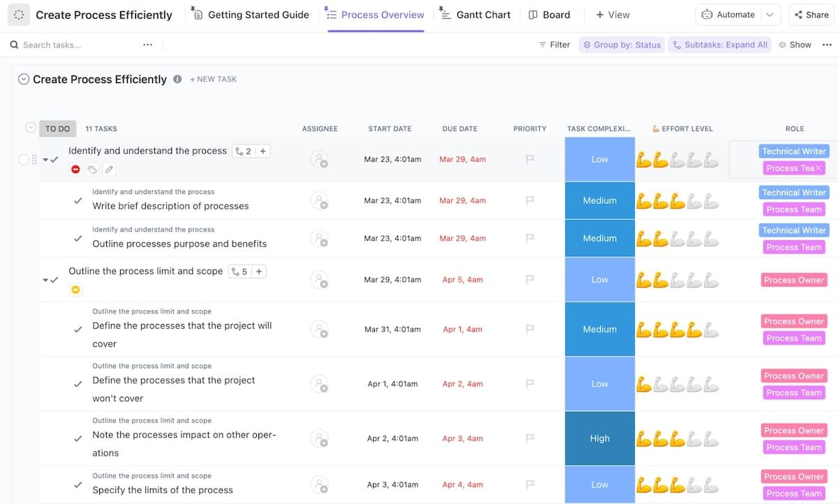Set priority flag for 'Specify the limits of the process'
Screen dimensions: 838x504
pyautogui.click(x=530, y=484)
